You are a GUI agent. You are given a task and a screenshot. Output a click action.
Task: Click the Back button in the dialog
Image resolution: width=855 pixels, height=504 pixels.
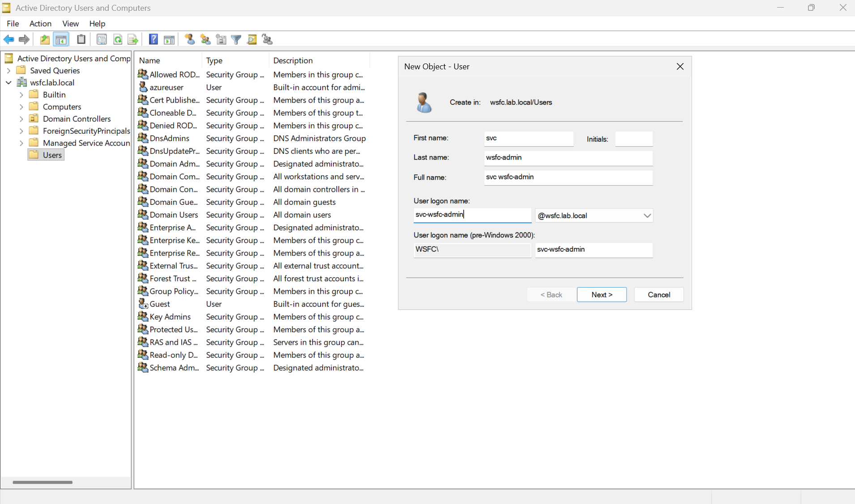pyautogui.click(x=551, y=295)
